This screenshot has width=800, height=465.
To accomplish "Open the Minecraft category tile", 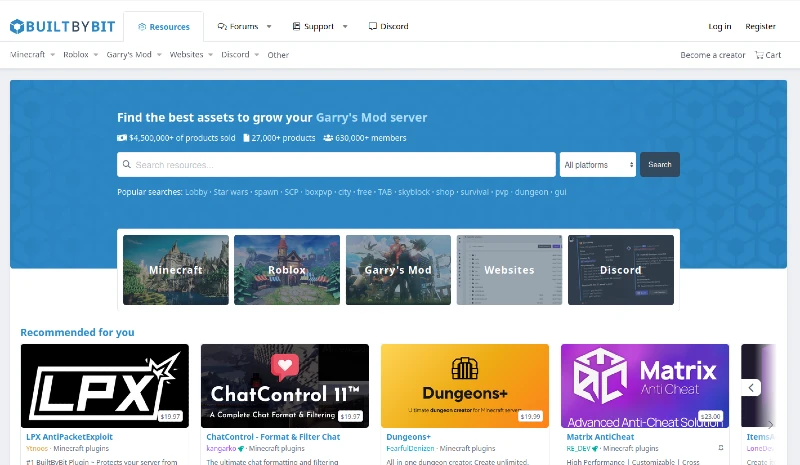I will 176,270.
